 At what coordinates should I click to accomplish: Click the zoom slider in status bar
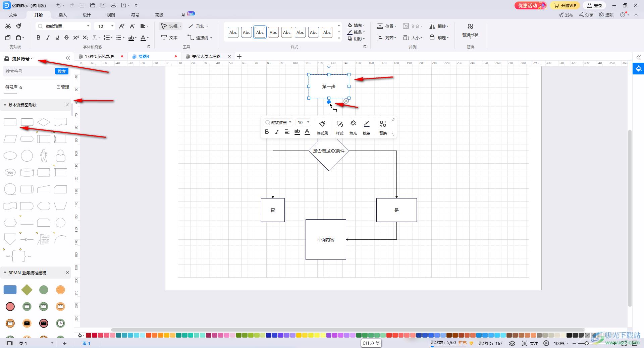[x=586, y=343]
